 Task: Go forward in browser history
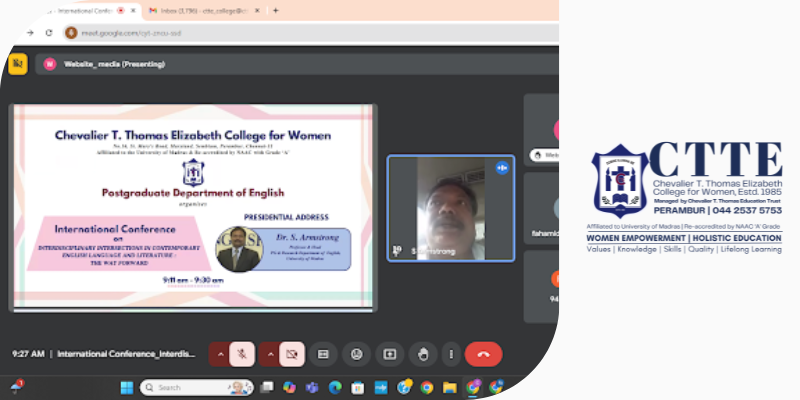30,33
